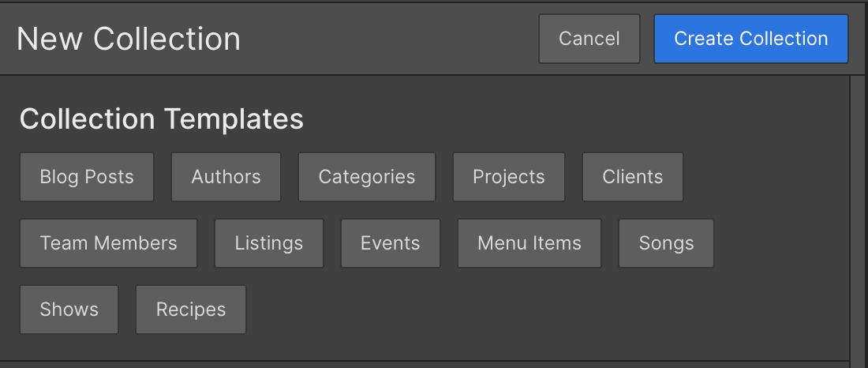
Task: Select the Blog Posts template
Action: tap(87, 177)
